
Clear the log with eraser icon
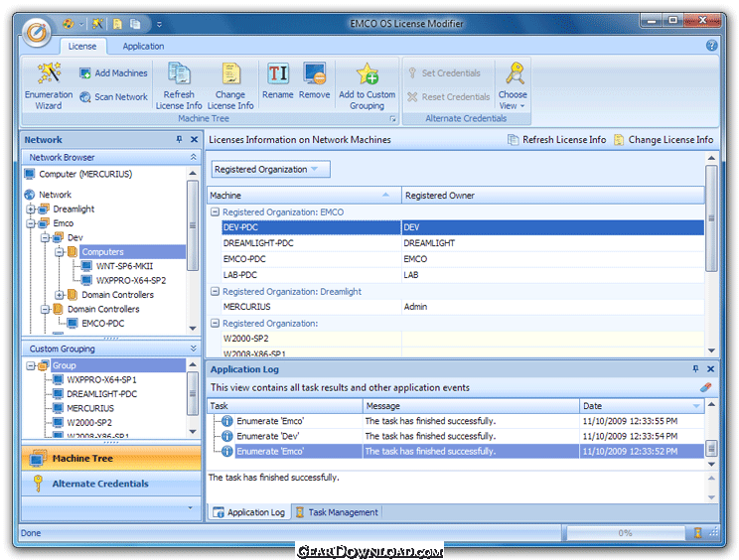pyautogui.click(x=705, y=387)
